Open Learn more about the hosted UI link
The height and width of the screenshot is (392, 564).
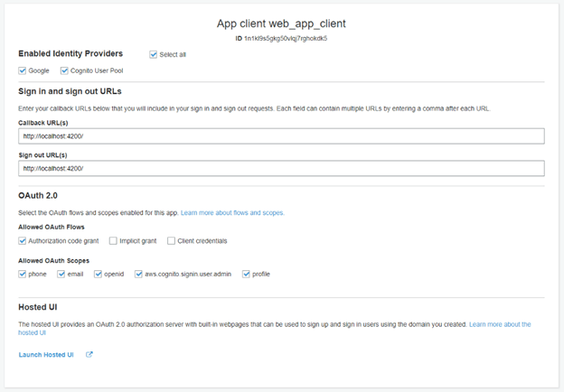coord(499,323)
